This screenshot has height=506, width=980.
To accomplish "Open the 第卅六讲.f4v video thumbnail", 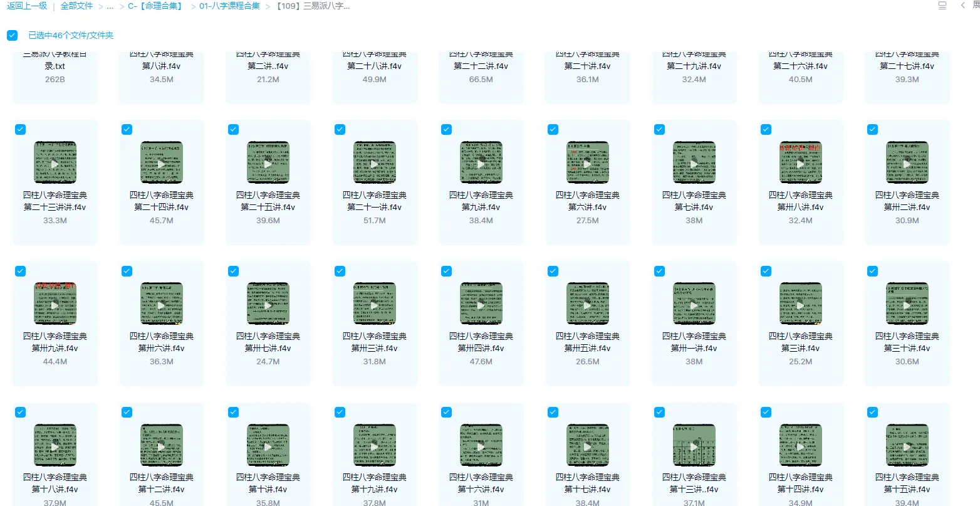I will (x=162, y=303).
